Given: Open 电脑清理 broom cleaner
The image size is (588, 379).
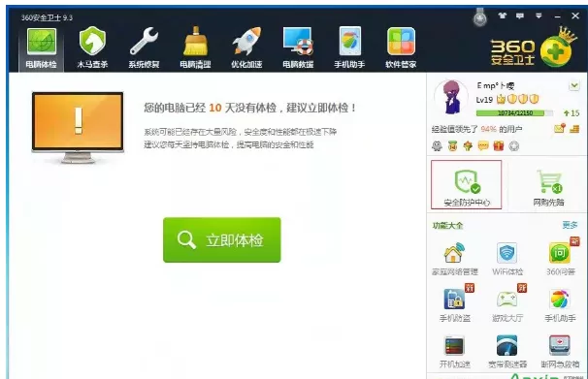Looking at the screenshot, I should tap(195, 47).
